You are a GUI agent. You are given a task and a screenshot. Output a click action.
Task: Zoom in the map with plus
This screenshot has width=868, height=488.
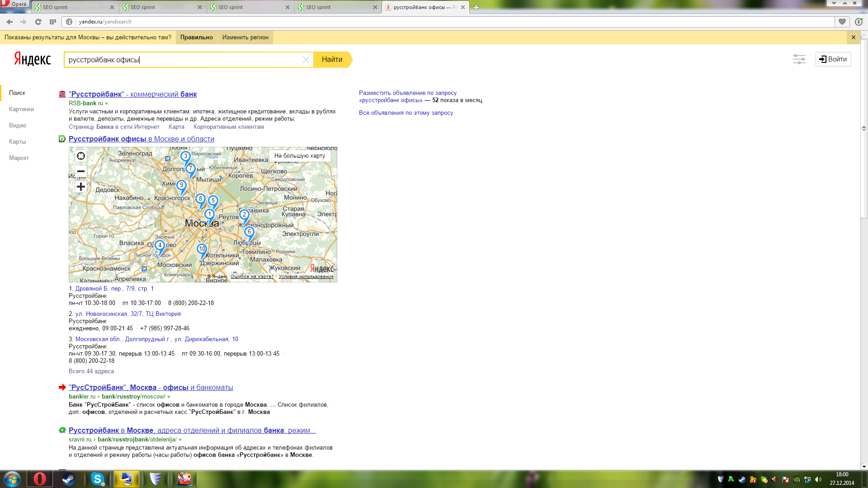click(x=81, y=187)
